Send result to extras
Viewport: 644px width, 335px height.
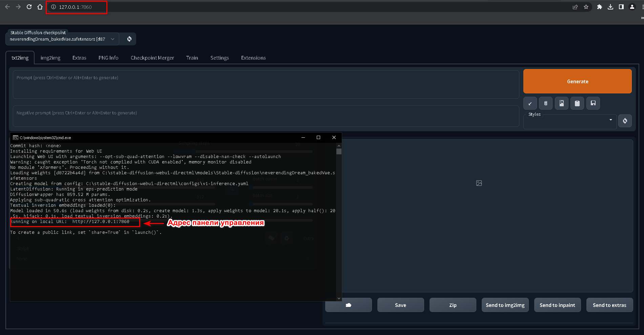pos(609,305)
